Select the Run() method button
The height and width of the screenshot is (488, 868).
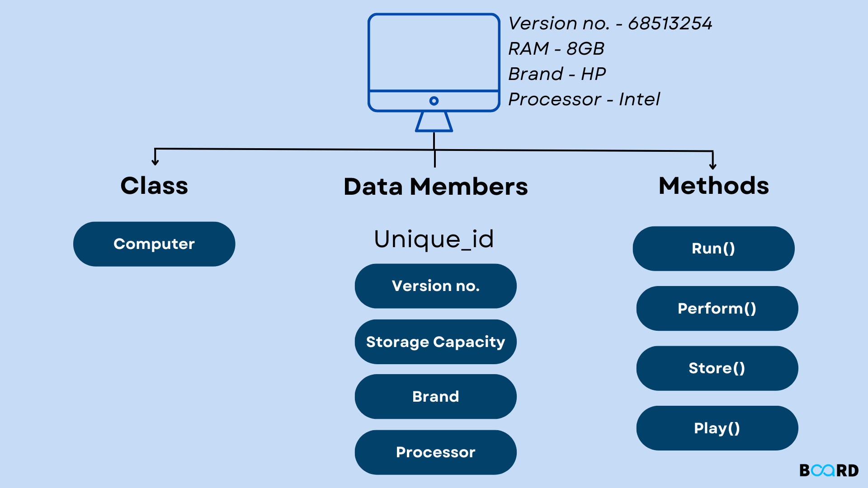tap(713, 248)
